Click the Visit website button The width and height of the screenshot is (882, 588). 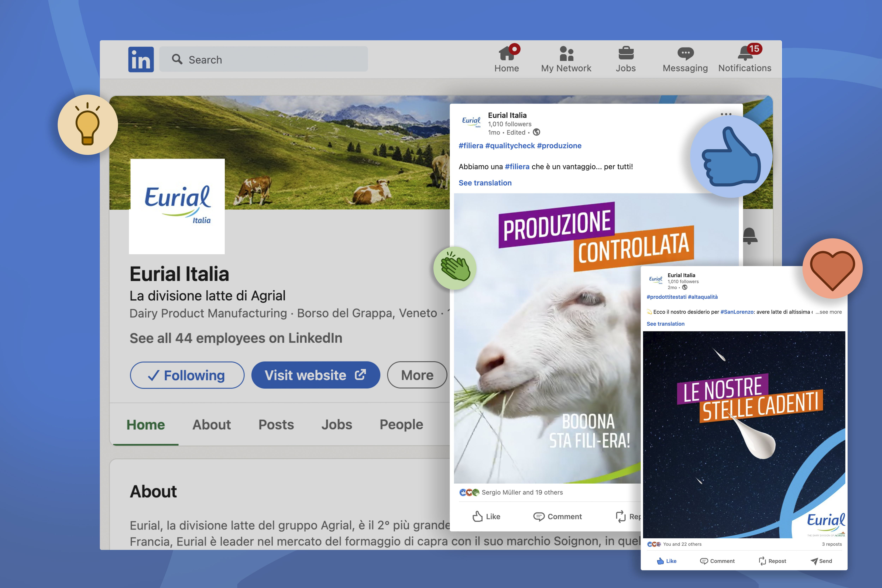[315, 375]
